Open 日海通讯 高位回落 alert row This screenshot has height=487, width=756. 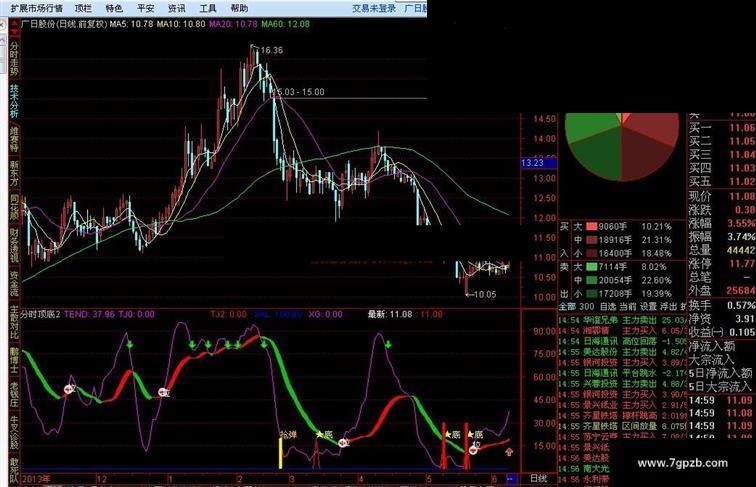(x=622, y=341)
